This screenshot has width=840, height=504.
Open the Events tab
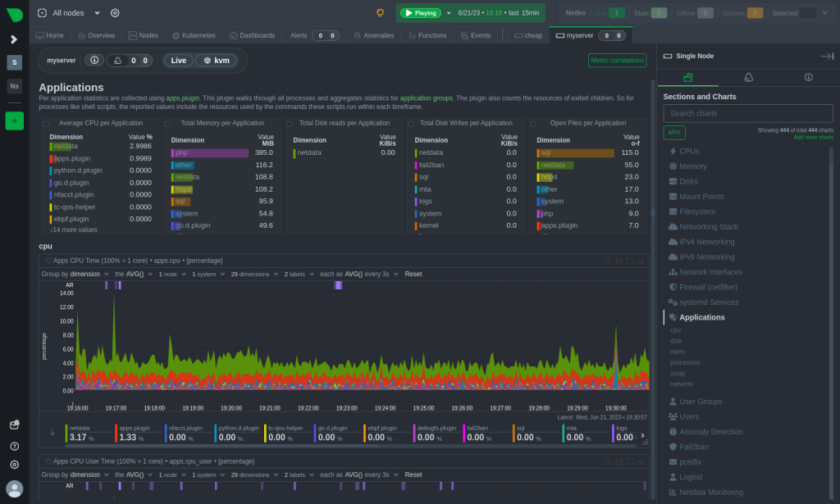(x=476, y=35)
